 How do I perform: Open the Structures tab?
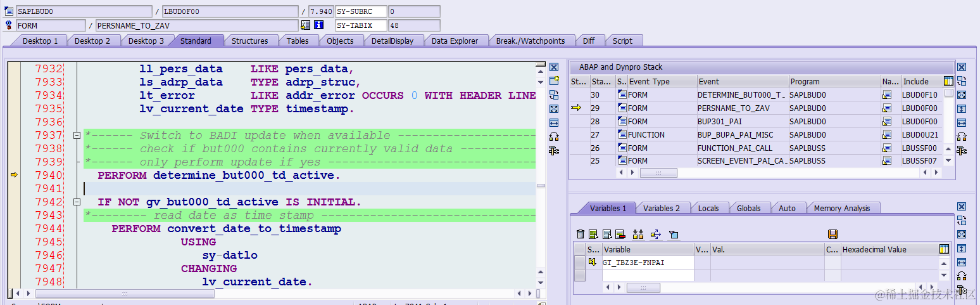click(249, 41)
